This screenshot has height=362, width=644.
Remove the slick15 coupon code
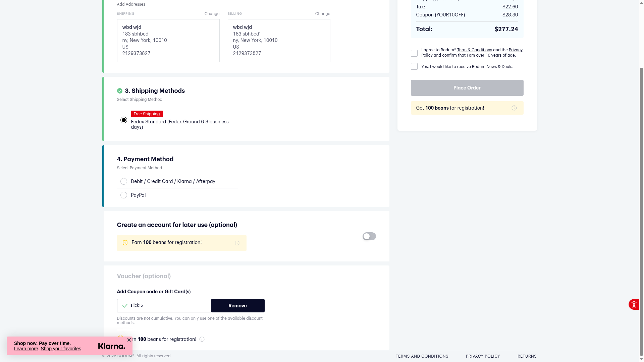(x=237, y=306)
